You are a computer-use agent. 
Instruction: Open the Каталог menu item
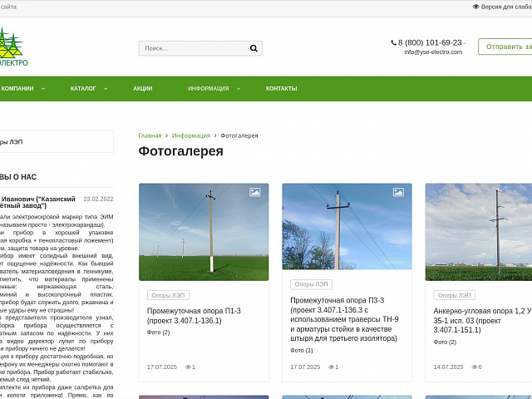point(83,89)
